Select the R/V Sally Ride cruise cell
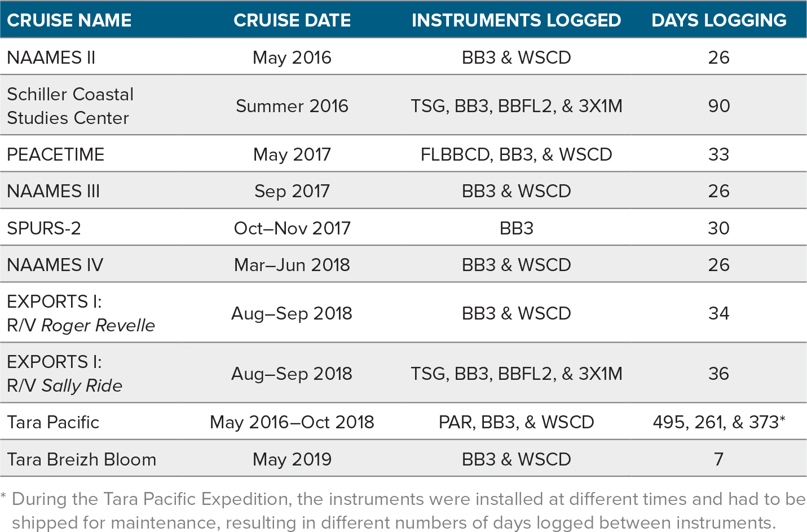Viewport: 807px width, 532px height. pyautogui.click(x=64, y=374)
